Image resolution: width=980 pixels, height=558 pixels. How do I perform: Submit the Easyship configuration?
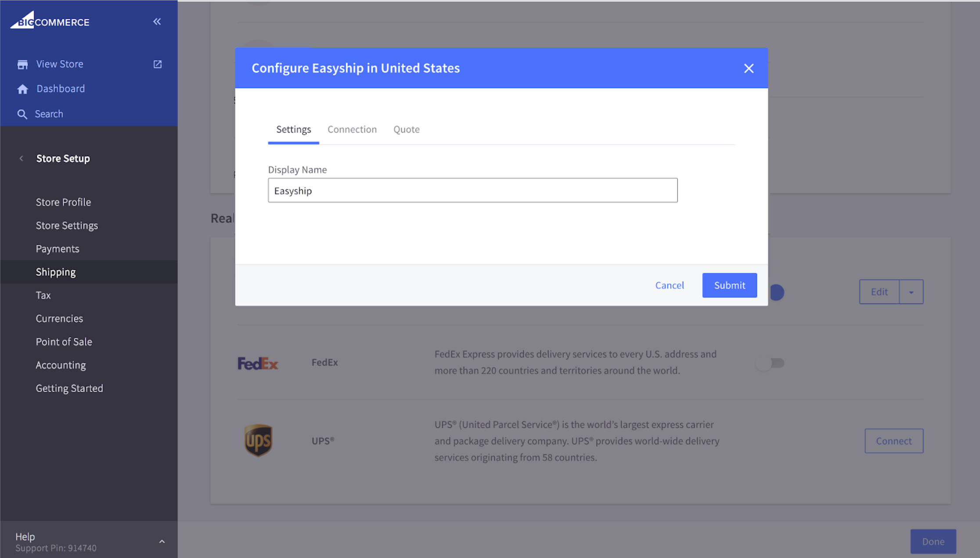pyautogui.click(x=729, y=285)
